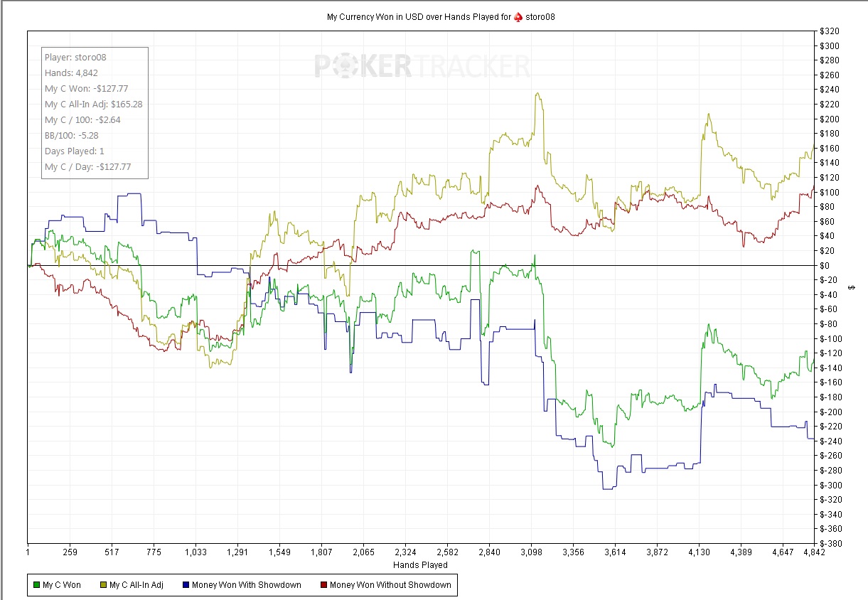Viewport: 868px width, 600px height.
Task: Hide the Money Won Without Showdown series label
Action: pyautogui.click(x=390, y=585)
